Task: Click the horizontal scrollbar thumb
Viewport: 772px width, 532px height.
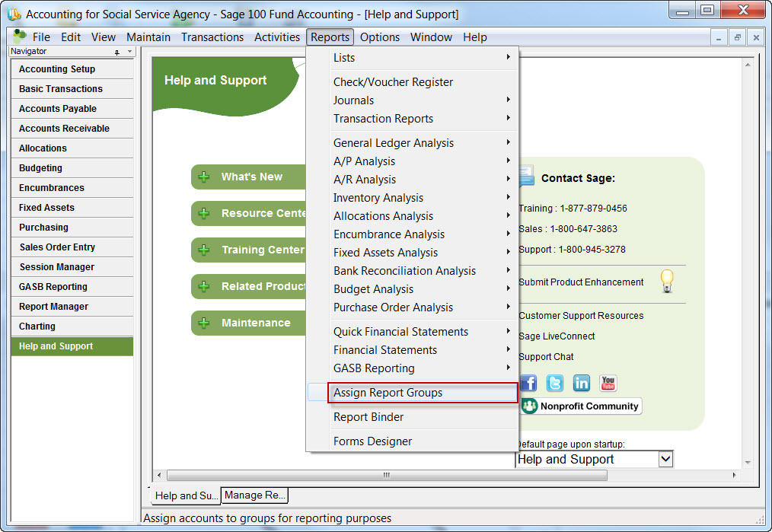Action: (x=386, y=475)
